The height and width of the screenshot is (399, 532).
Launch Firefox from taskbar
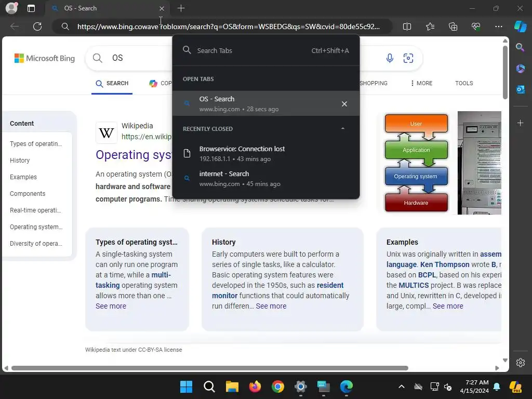255,387
